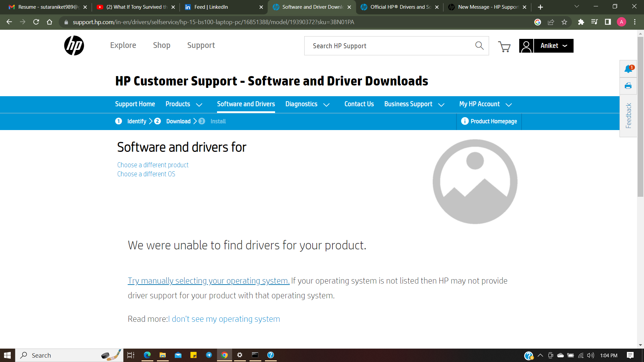Viewport: 644px width, 362px height.
Task: Click the search magnifier icon
Action: [x=479, y=46]
